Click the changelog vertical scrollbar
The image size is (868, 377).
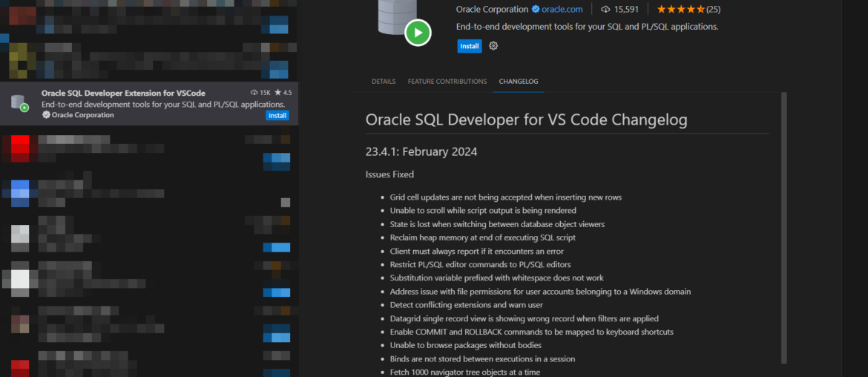click(x=784, y=228)
